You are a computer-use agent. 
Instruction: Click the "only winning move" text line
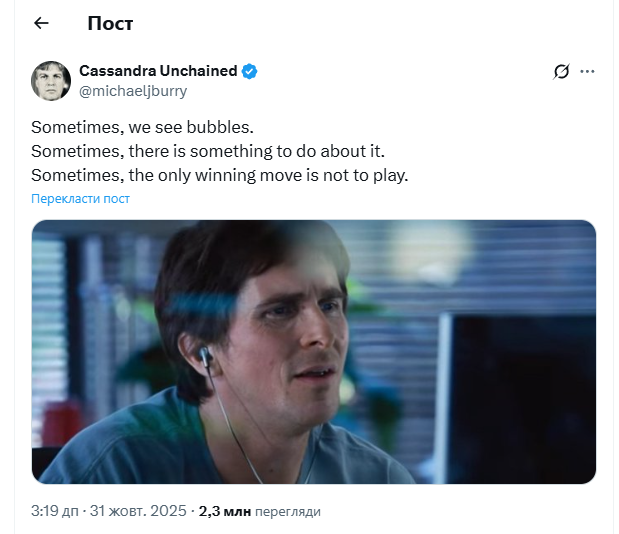[x=220, y=175]
